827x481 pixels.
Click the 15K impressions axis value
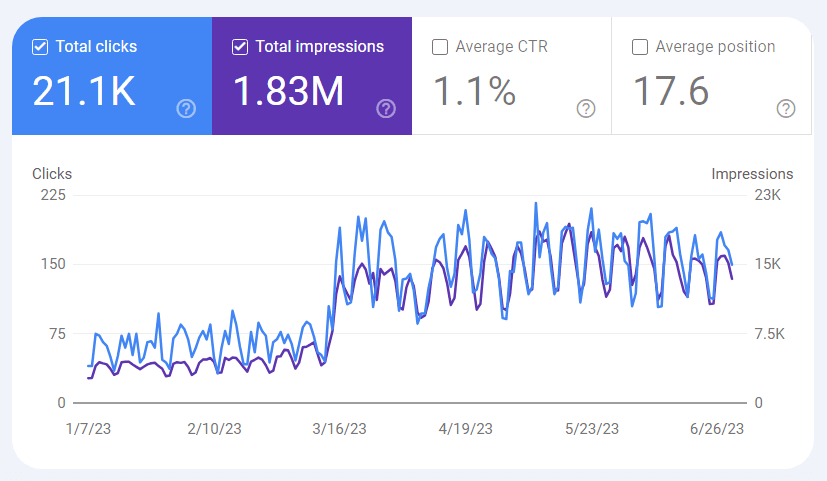767,264
